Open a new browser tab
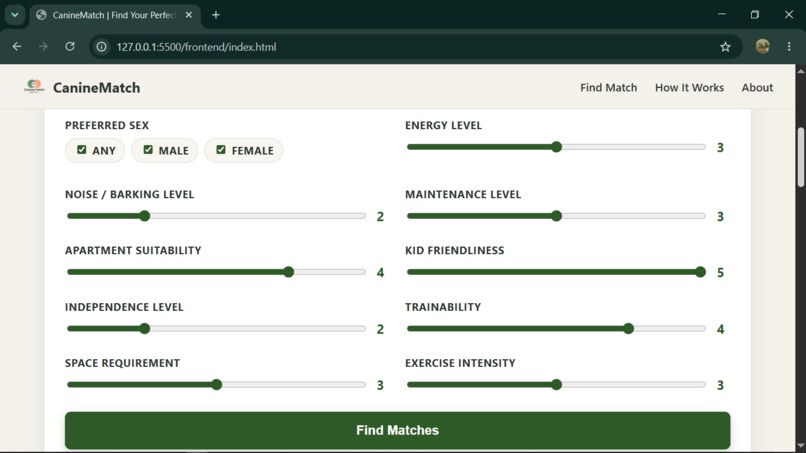806x453 pixels. [x=216, y=15]
